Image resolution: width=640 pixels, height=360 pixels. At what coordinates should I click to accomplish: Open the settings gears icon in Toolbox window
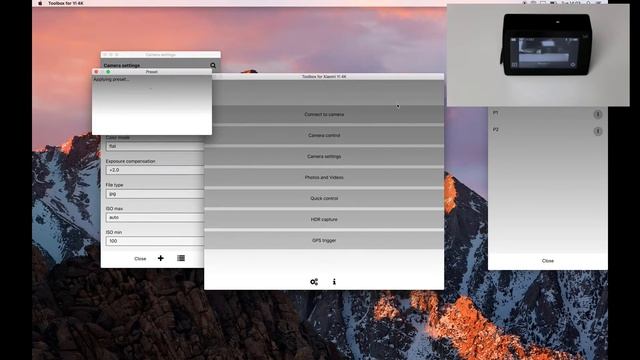click(x=314, y=282)
